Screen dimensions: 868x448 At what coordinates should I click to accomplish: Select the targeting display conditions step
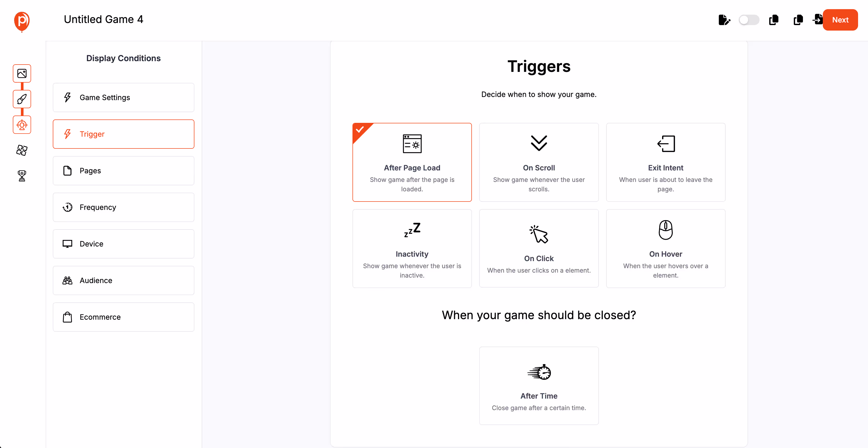[22, 125]
